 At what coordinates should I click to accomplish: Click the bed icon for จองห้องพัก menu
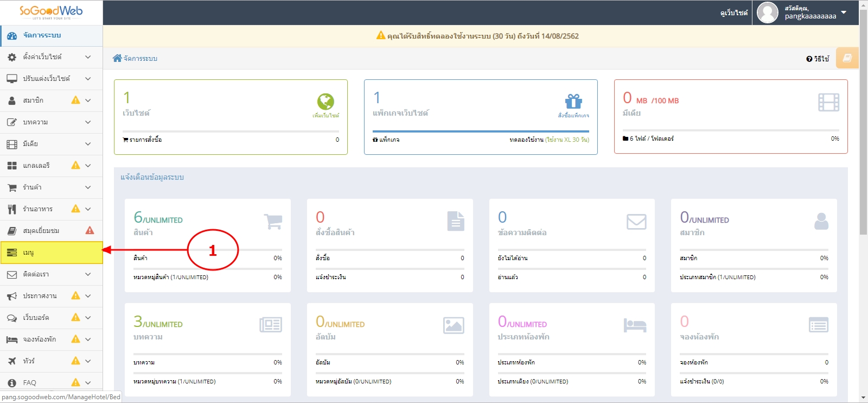(x=12, y=339)
